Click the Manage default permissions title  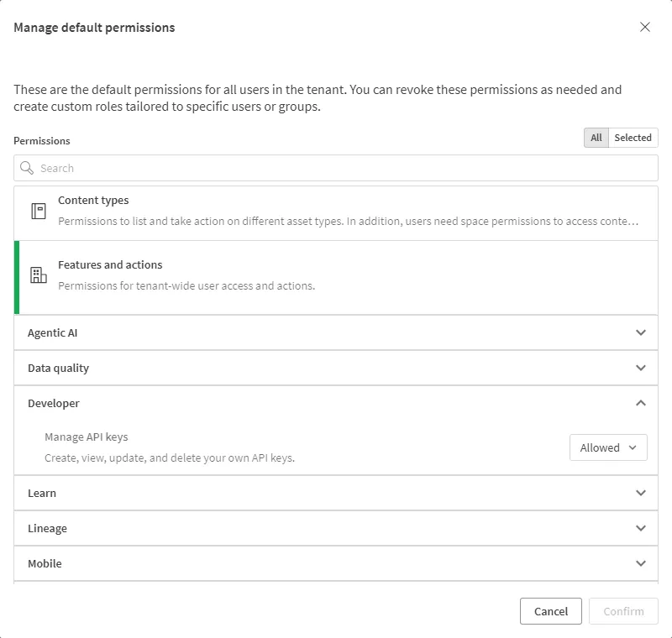94,28
